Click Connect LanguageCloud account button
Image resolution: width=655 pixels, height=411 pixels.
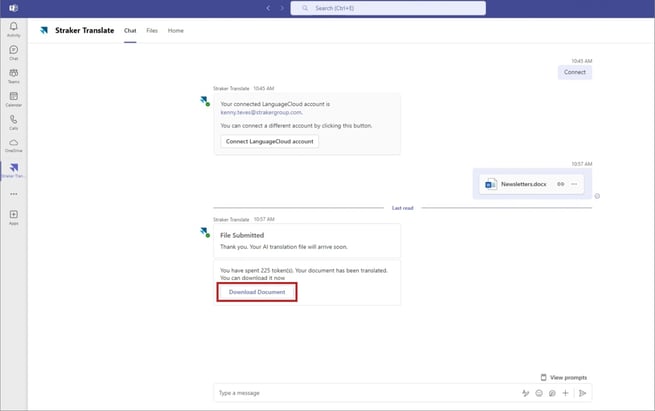point(269,142)
